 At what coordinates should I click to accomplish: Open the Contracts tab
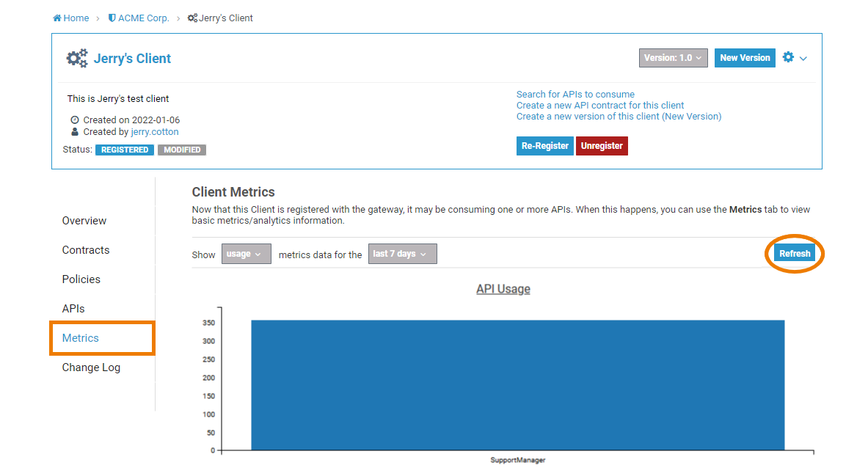[x=86, y=250]
